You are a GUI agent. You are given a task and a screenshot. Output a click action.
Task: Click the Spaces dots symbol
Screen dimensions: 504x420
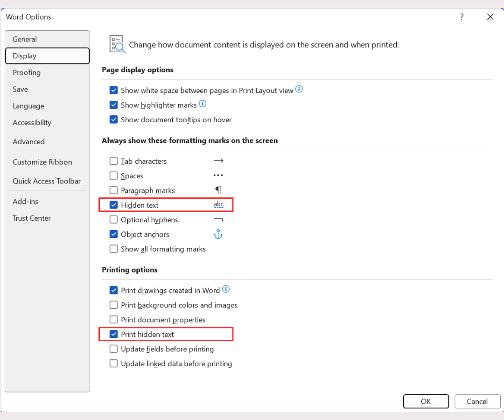(x=218, y=175)
